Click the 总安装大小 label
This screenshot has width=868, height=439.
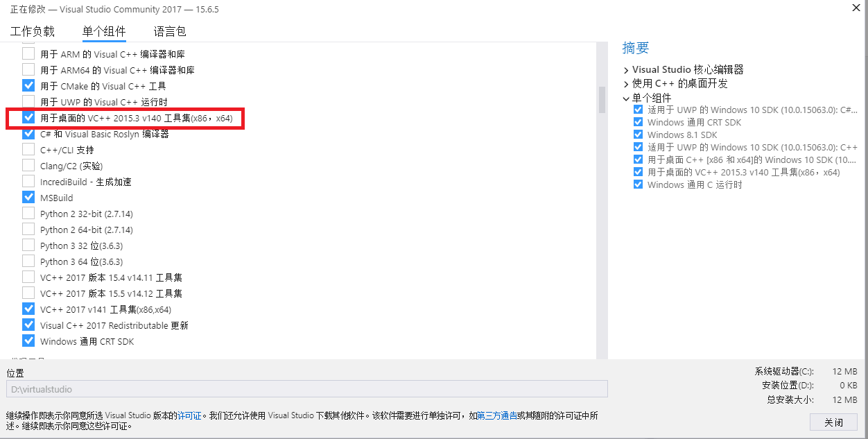790,399
